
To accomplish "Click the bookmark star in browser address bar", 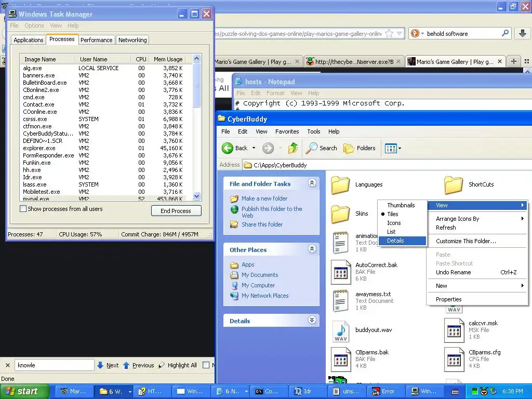I will tap(389, 34).
